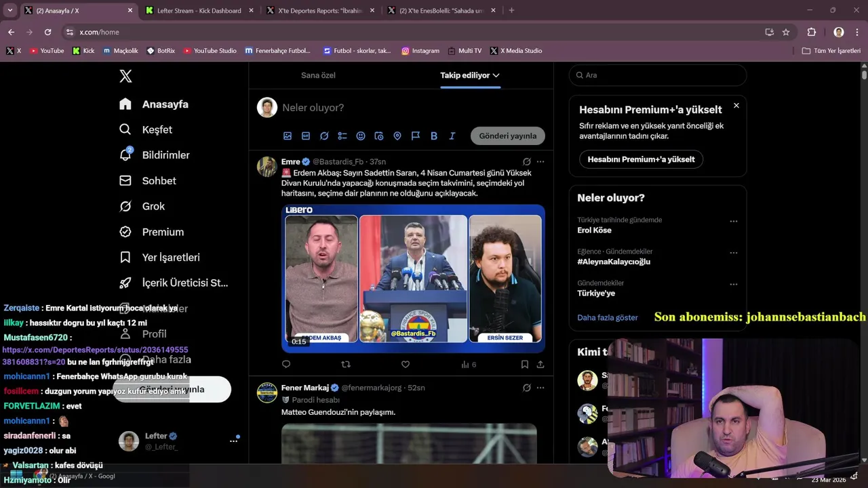The width and height of the screenshot is (868, 488).
Task: Open Sohbet messages
Action: (148, 181)
